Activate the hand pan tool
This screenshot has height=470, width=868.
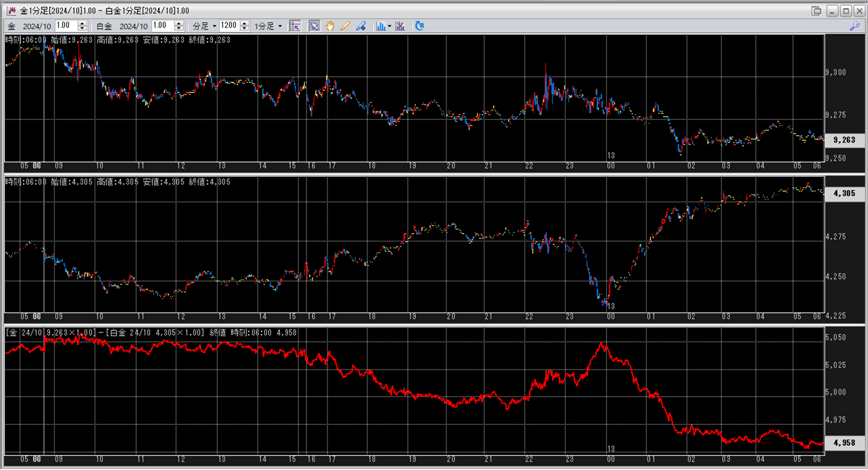pyautogui.click(x=330, y=26)
